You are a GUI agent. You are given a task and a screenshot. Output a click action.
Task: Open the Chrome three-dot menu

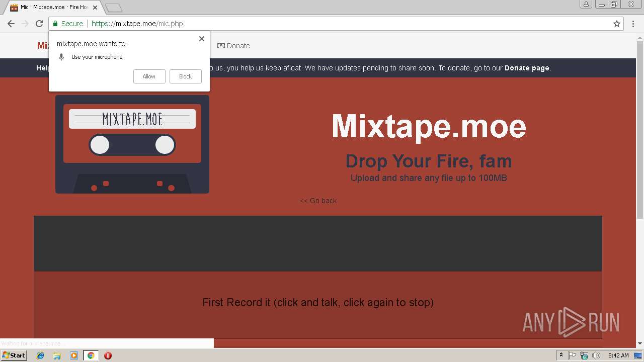click(633, 24)
